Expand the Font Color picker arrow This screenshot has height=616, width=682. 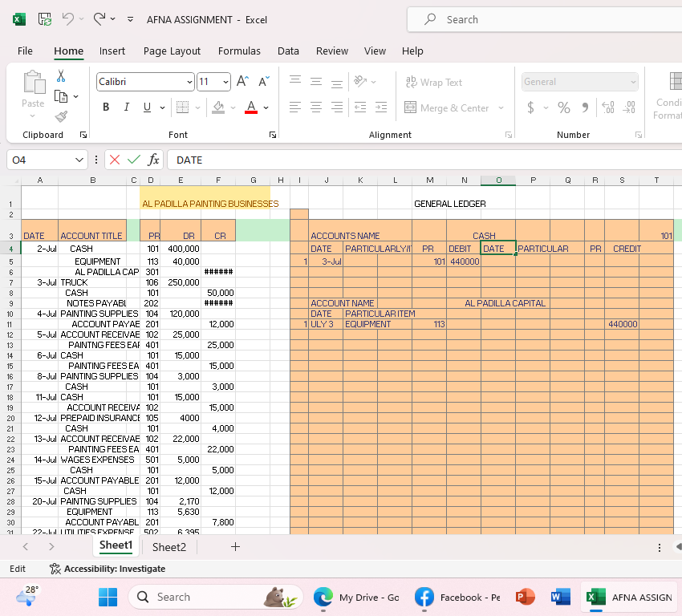coord(266,107)
